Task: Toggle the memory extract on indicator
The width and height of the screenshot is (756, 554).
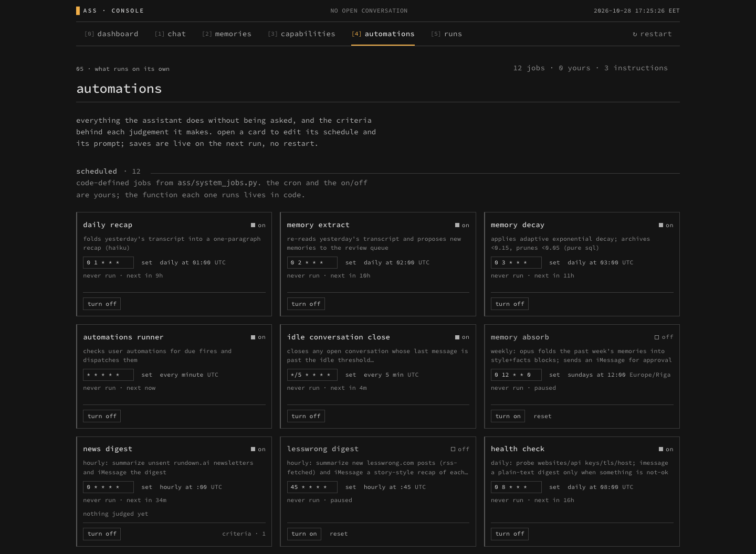Action: [x=462, y=225]
